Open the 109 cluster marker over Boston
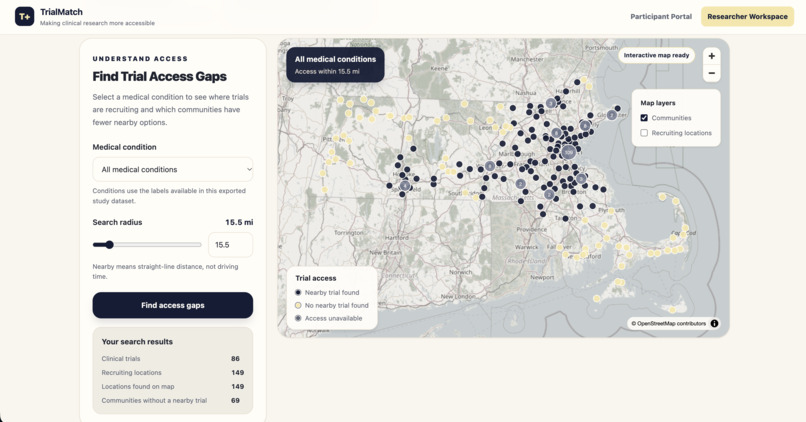The height and width of the screenshot is (422, 806). [568, 152]
